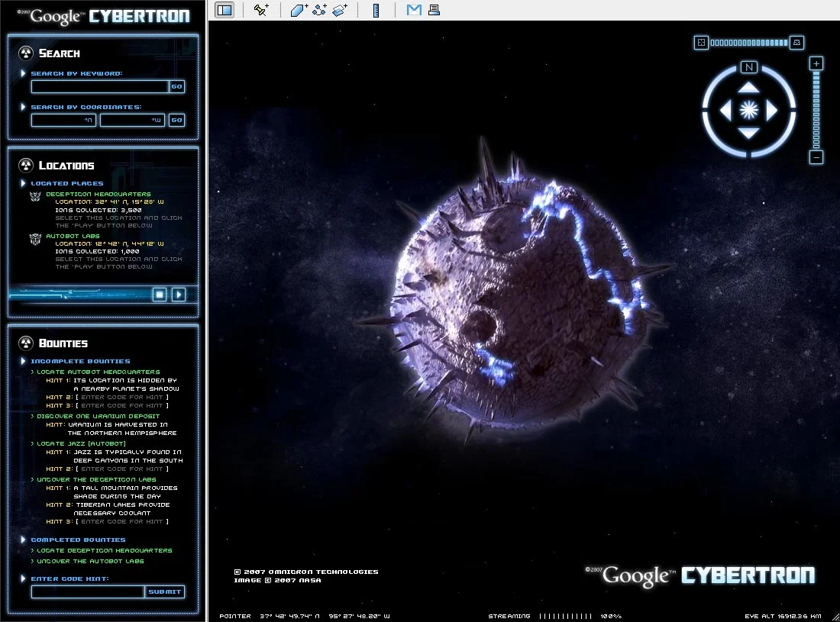Open the email view icon
840x622 pixels.
(x=414, y=10)
